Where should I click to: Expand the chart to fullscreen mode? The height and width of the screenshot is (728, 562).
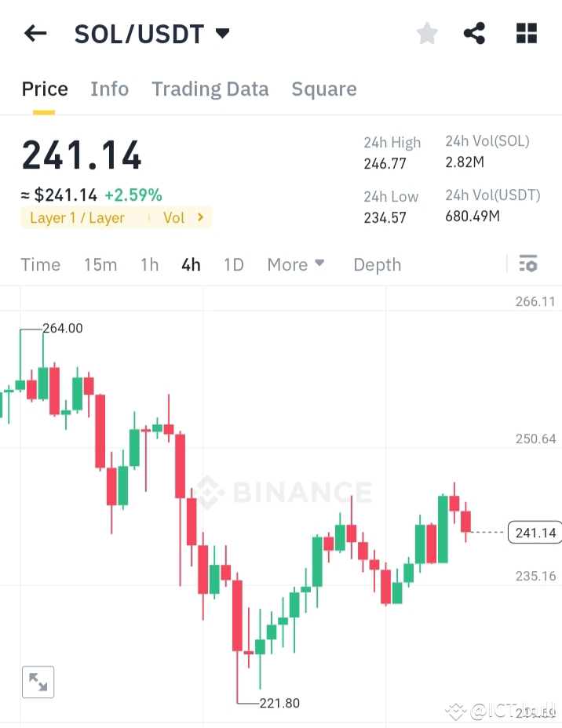pos(38,682)
